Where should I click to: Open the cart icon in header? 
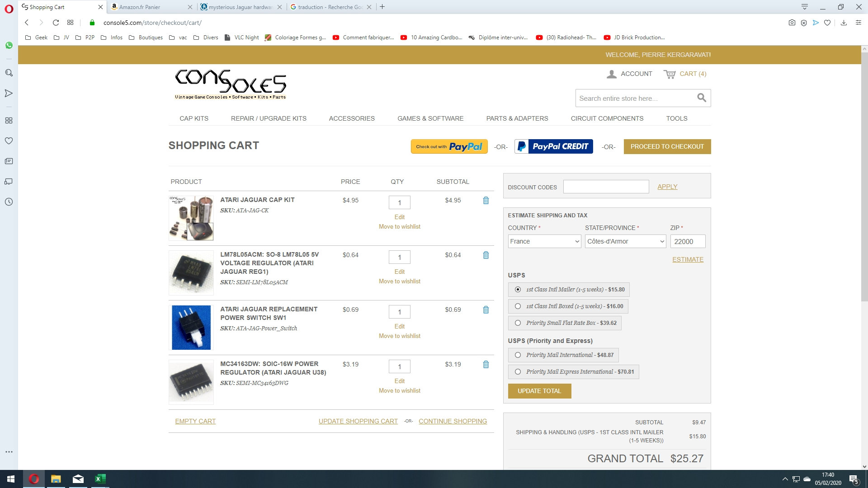670,74
